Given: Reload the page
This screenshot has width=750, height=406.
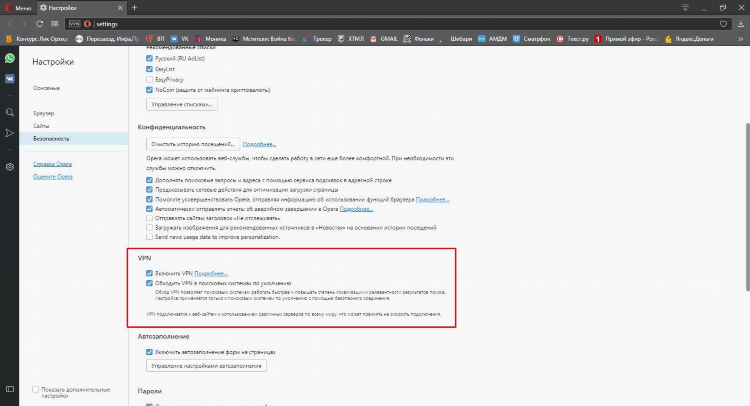Looking at the screenshot, I should click(39, 24).
